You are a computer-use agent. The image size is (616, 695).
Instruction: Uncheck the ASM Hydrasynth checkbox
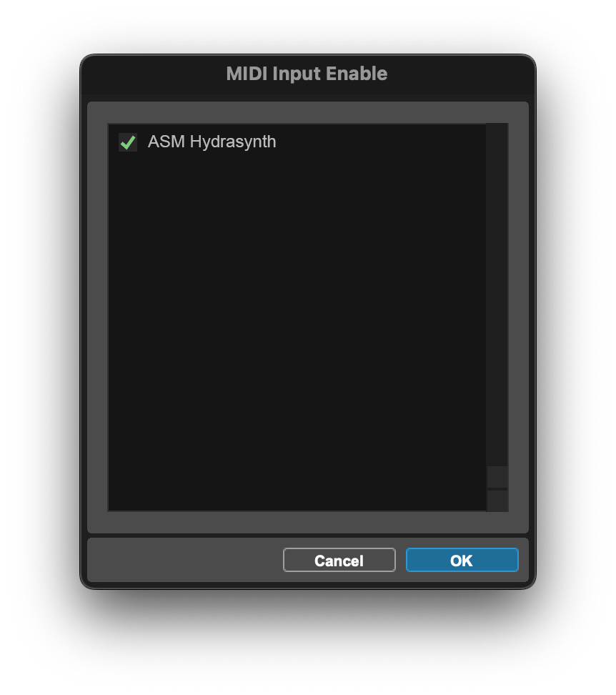[128, 142]
